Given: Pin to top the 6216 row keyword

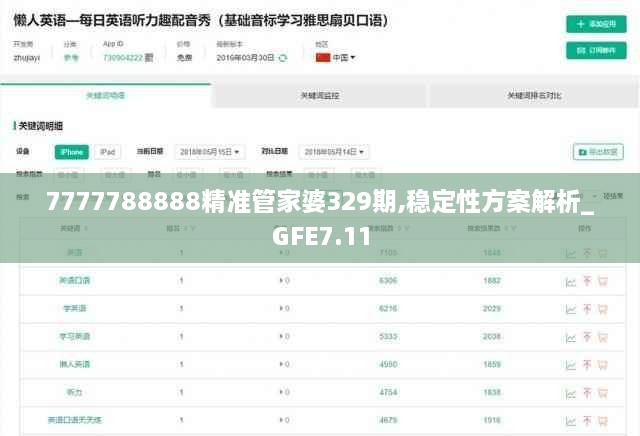Looking at the screenshot, I should click(x=587, y=309).
